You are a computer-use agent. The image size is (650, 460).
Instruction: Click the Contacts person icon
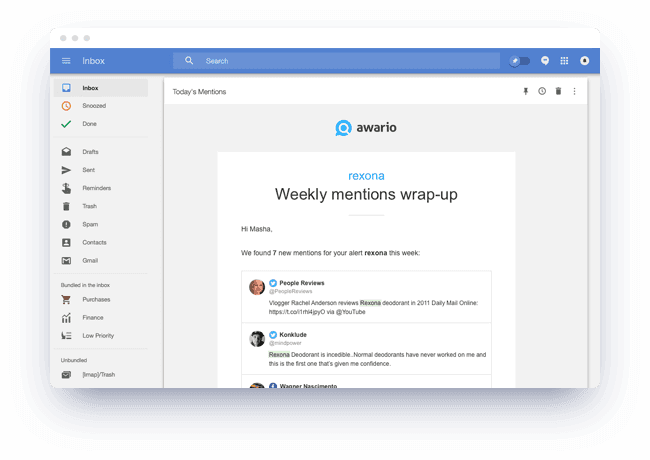(66, 242)
